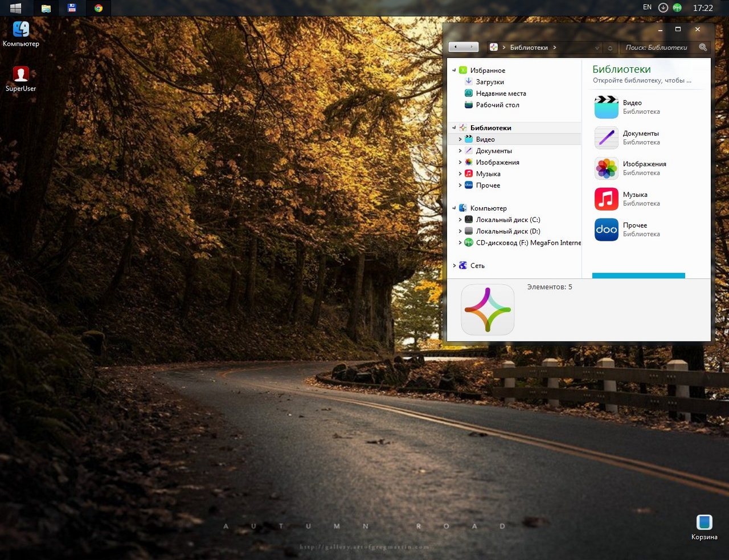Click the green MegaFon tray icon
The image size is (729, 560).
point(677,8)
